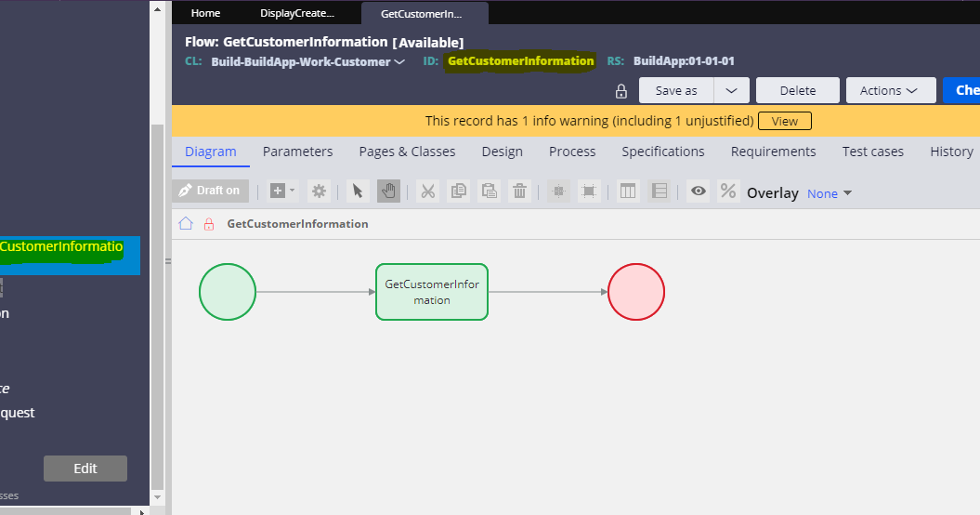The image size is (980, 515).
Task: Add horizontal swimlane rows icon
Action: click(x=659, y=191)
